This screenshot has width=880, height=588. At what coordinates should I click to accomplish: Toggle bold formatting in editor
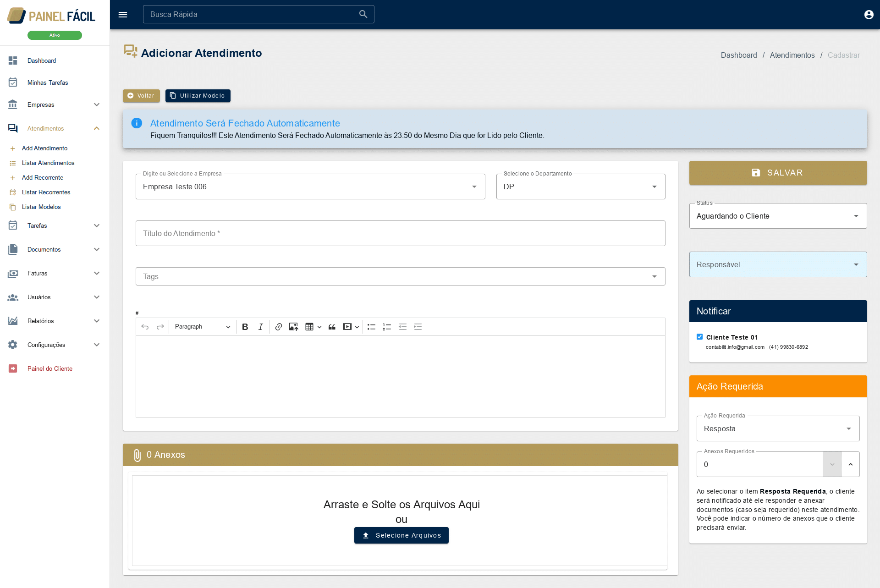click(245, 327)
